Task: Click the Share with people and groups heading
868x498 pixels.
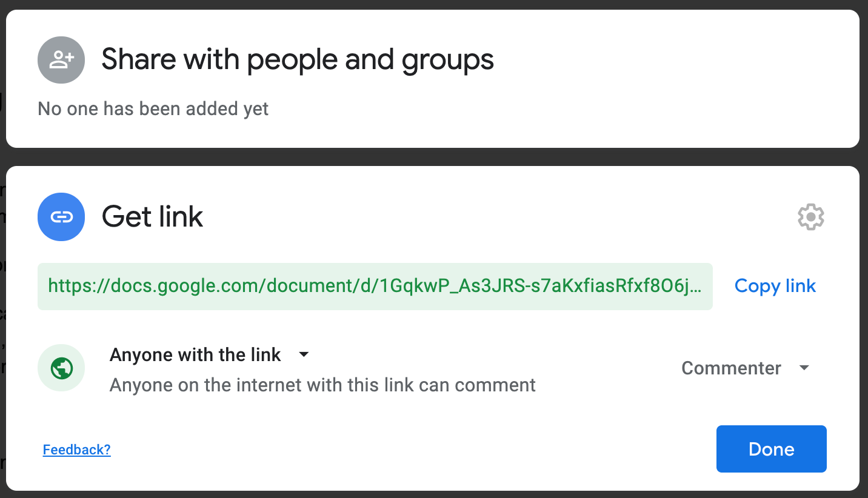Action: (x=298, y=59)
